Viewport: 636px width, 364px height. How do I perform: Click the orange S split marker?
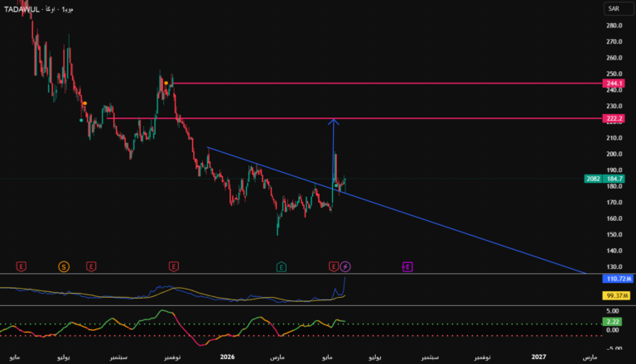point(64,266)
